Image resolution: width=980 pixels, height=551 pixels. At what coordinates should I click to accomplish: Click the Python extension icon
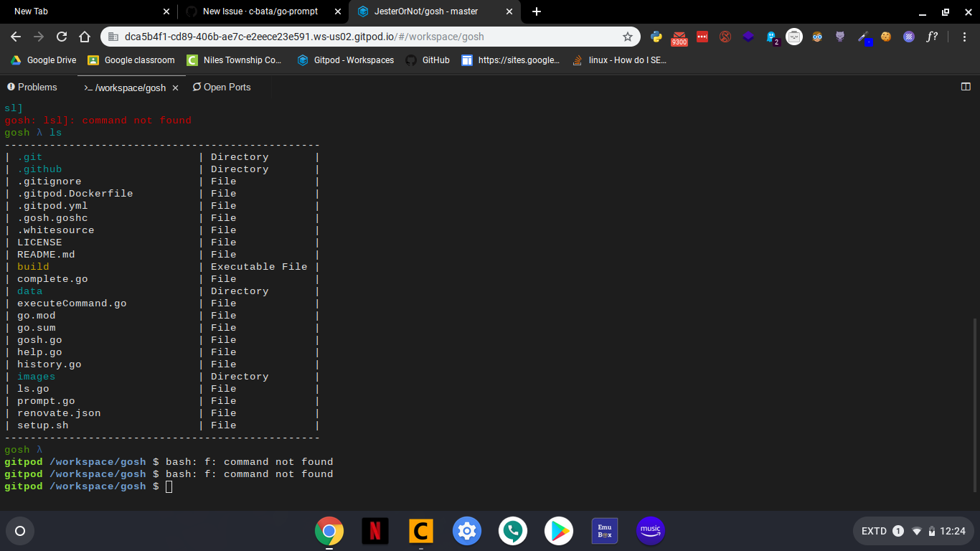tap(656, 37)
